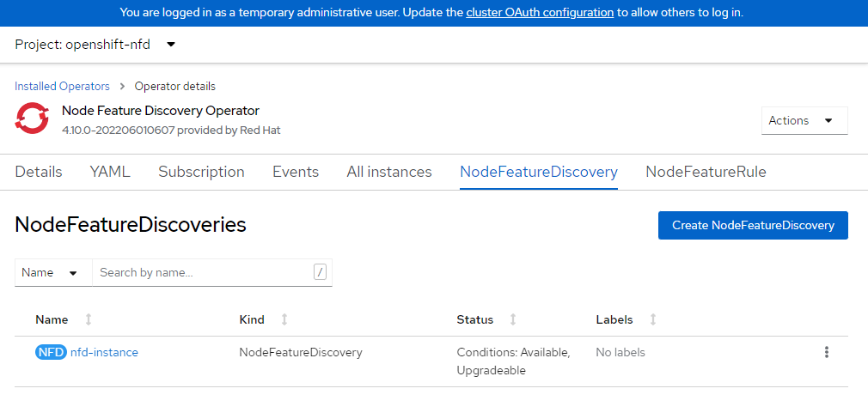Open the Subscription tab
The width and height of the screenshot is (868, 419).
(201, 172)
